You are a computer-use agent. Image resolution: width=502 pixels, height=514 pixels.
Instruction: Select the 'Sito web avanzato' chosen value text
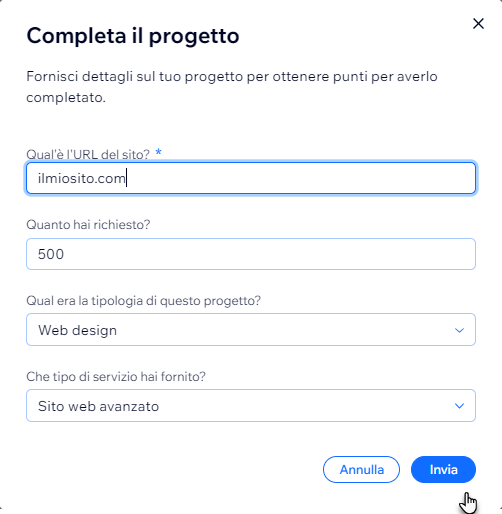(98, 406)
